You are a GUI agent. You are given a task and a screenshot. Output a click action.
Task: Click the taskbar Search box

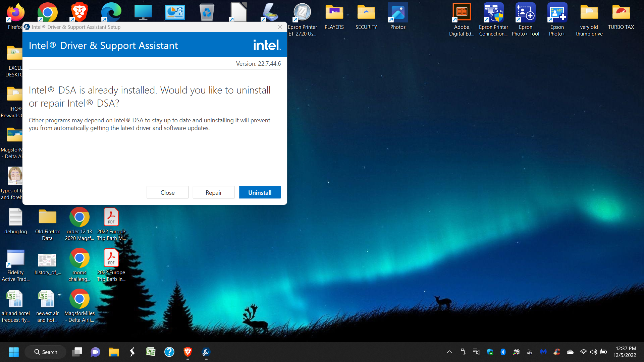point(45,352)
